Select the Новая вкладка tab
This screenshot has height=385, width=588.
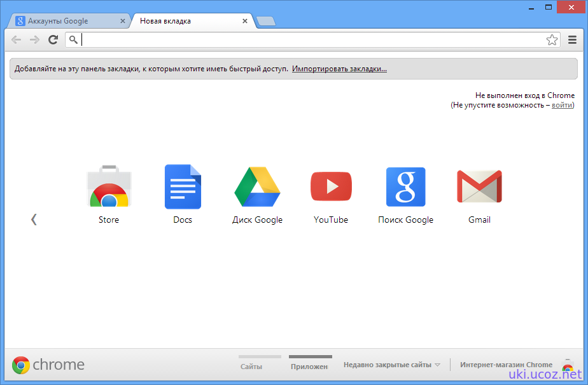click(x=192, y=21)
